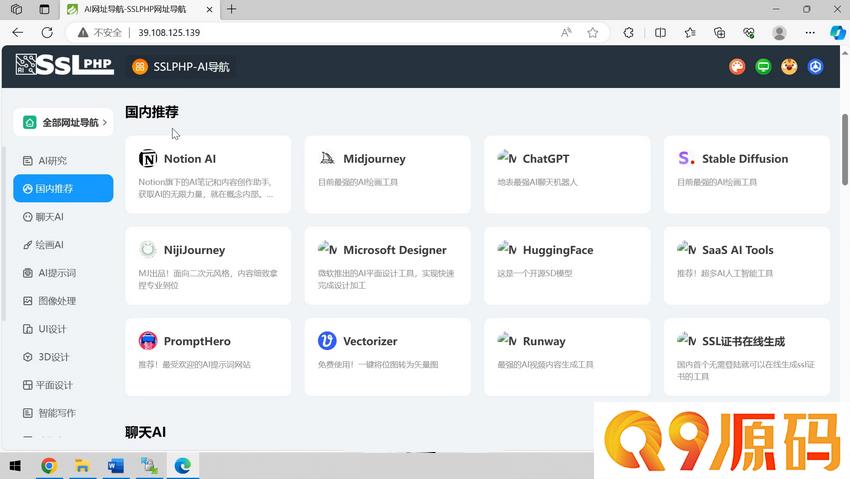The height and width of the screenshot is (479, 850).
Task: Open collections icon in toolbar
Action: pos(719,33)
